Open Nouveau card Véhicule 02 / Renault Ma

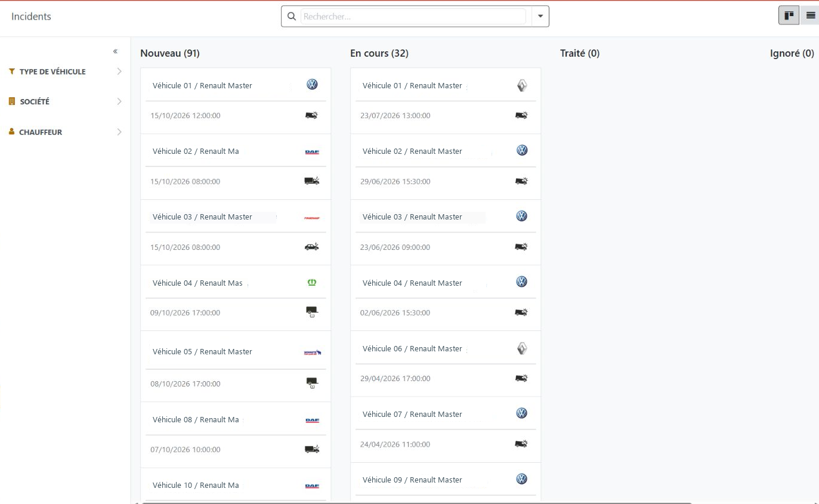tap(236, 166)
